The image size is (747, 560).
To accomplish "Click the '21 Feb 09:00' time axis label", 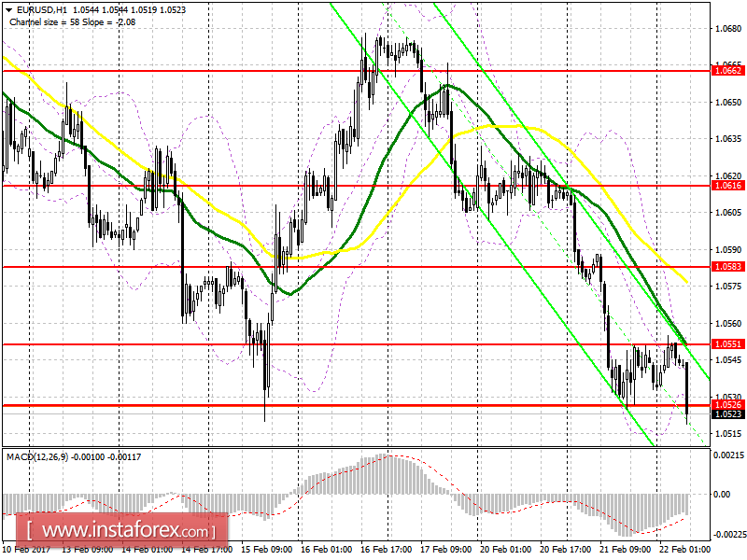I will 625,550.
